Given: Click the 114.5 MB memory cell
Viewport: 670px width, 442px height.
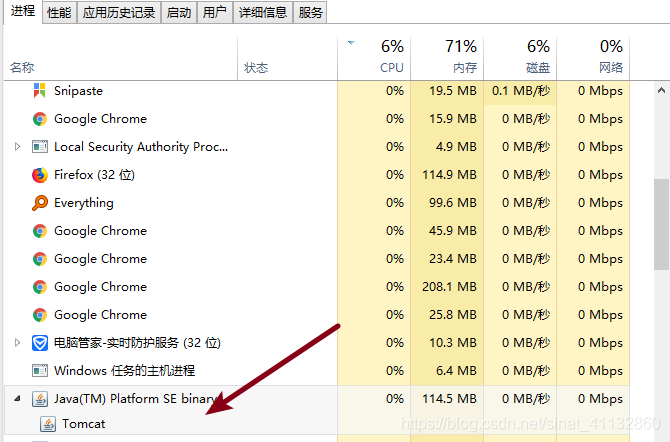Looking at the screenshot, I should click(447, 399).
